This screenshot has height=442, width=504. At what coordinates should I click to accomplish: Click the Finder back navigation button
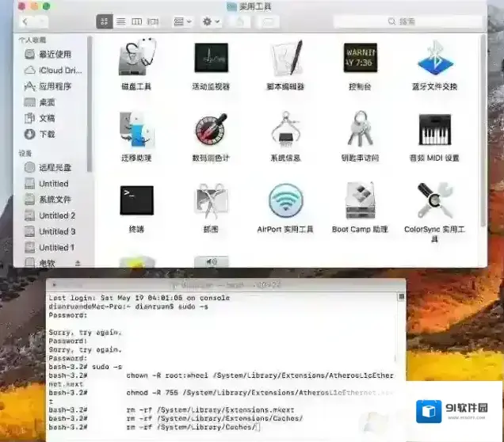point(25,21)
